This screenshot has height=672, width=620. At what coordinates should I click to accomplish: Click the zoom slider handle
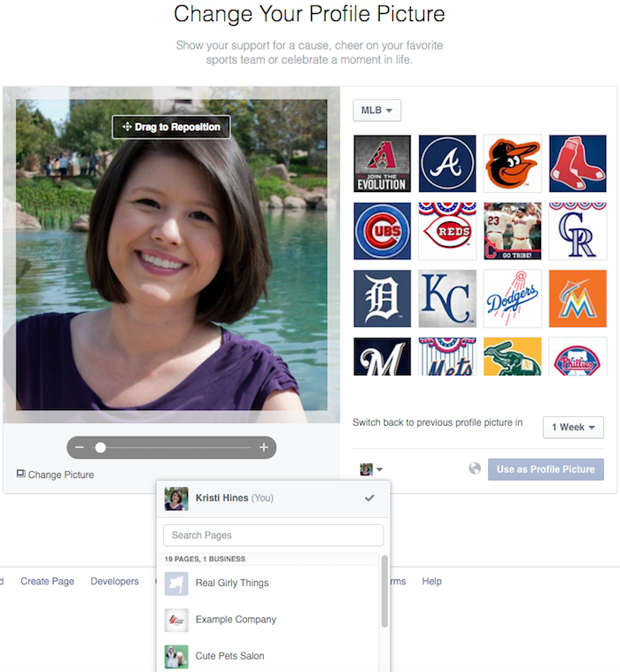(100, 447)
